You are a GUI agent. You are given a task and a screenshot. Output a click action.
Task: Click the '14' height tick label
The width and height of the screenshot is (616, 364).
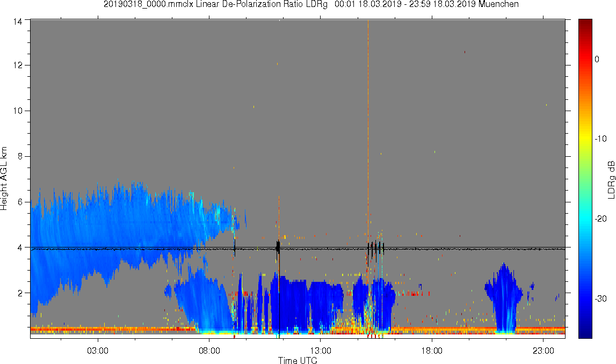coord(17,21)
